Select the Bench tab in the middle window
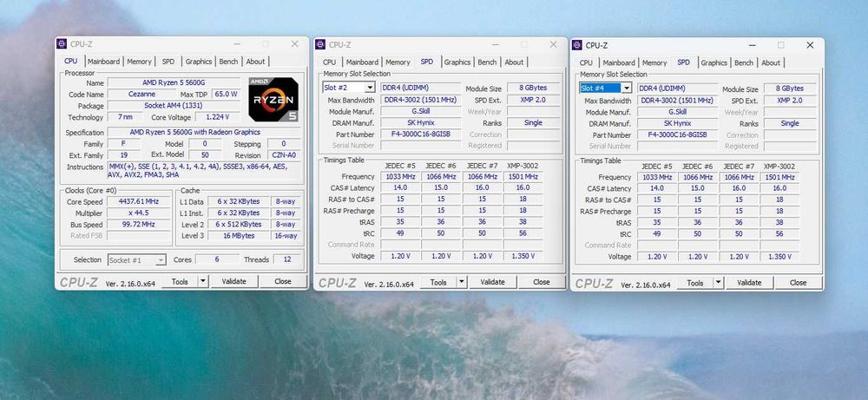This screenshot has width=868, height=400. (487, 62)
